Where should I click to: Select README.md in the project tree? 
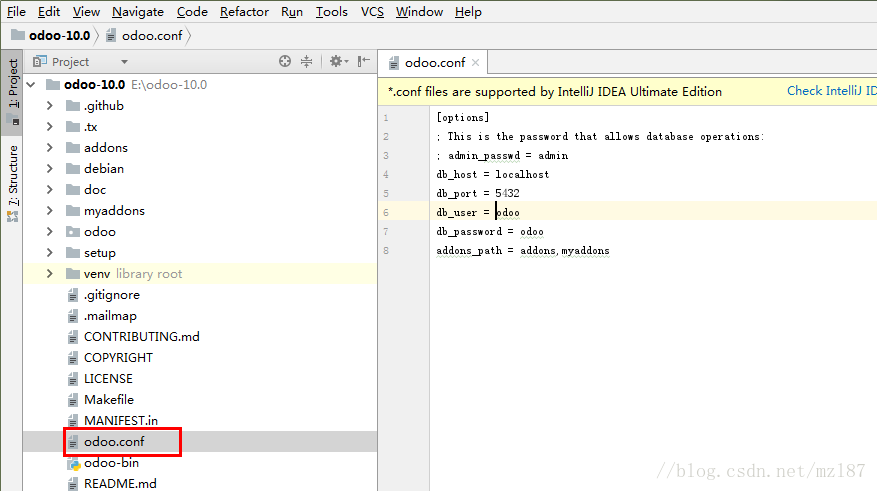pyautogui.click(x=120, y=484)
